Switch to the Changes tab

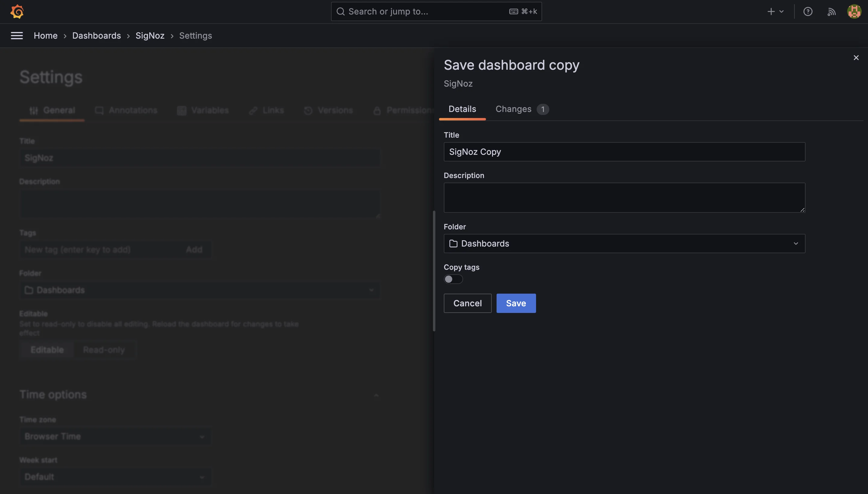click(x=522, y=109)
